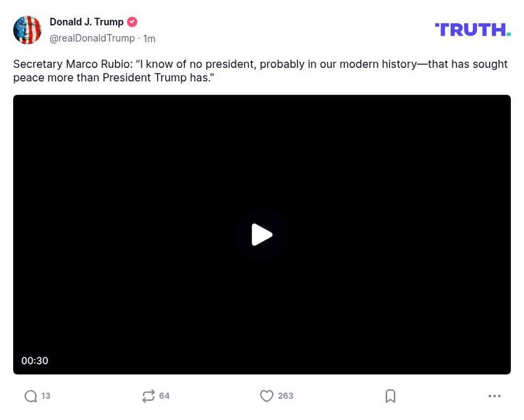The image size is (524, 420).
Task: Open Donald J. Trump's profile avatar
Action: coord(27,29)
